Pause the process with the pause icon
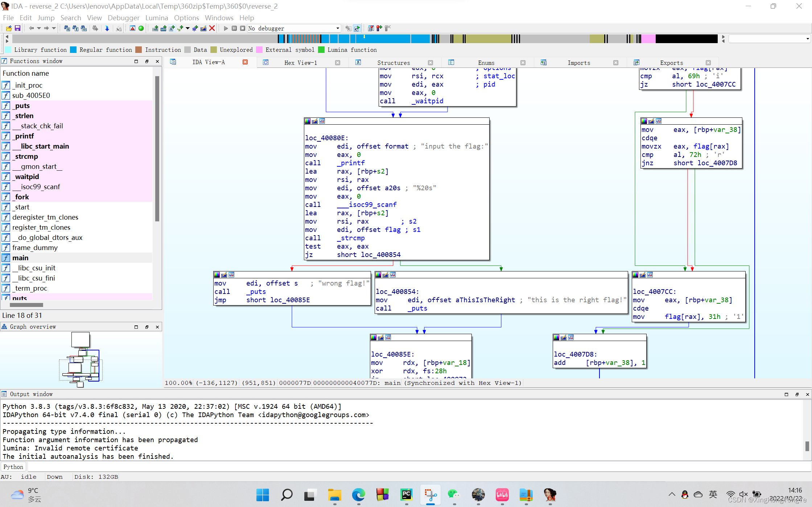This screenshot has width=812, height=507. 234,28
